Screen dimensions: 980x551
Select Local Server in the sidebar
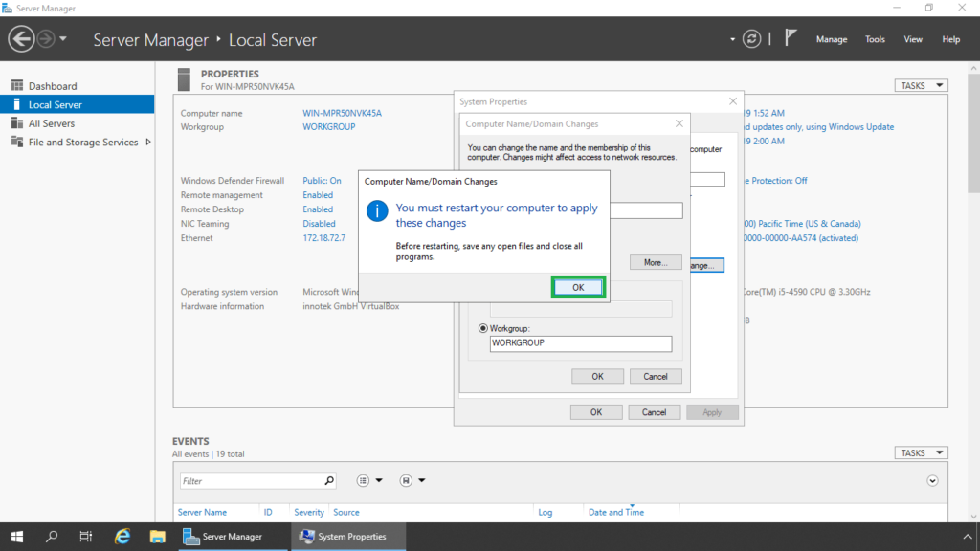coord(77,104)
